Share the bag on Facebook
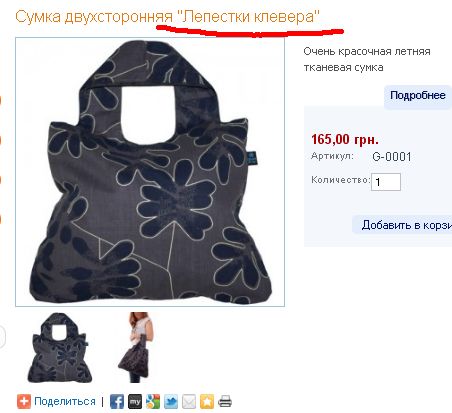This screenshot has height=413, width=452. coord(117,401)
